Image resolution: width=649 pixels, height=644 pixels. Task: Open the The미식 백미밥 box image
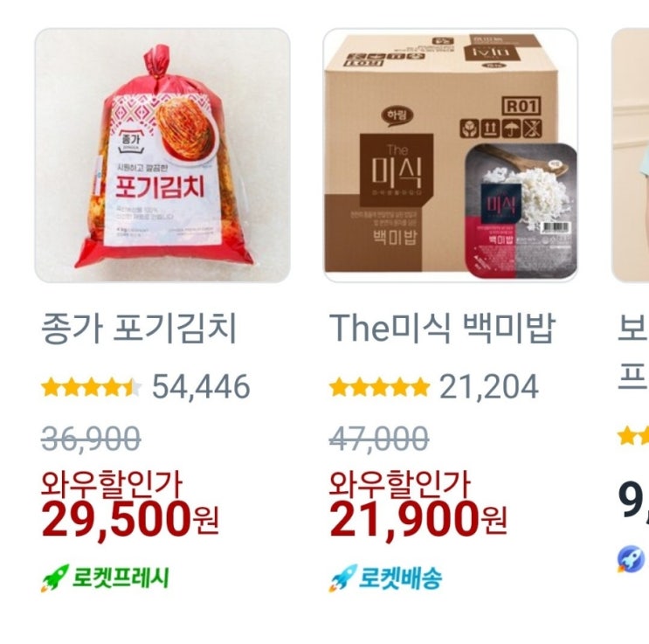451,156
